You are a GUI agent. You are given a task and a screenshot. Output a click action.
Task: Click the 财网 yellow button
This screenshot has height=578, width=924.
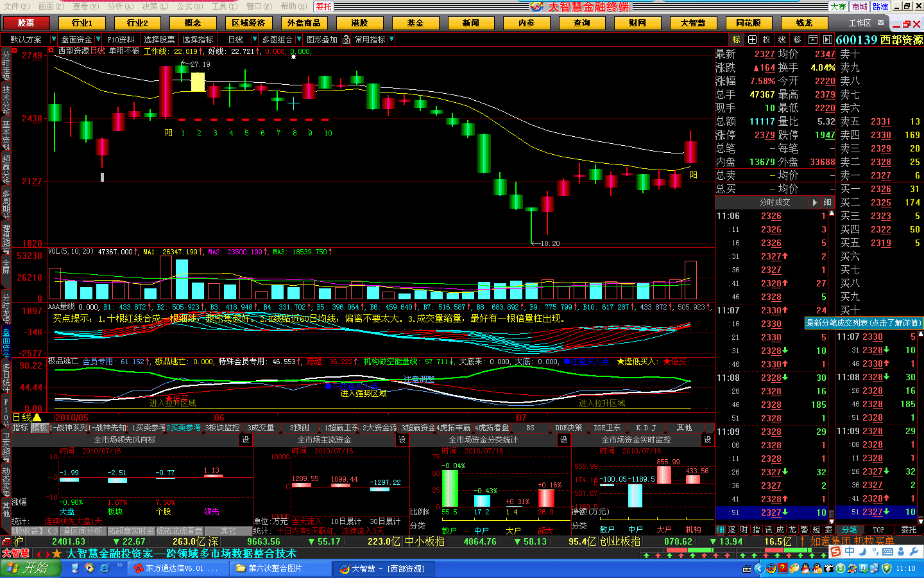(x=637, y=23)
